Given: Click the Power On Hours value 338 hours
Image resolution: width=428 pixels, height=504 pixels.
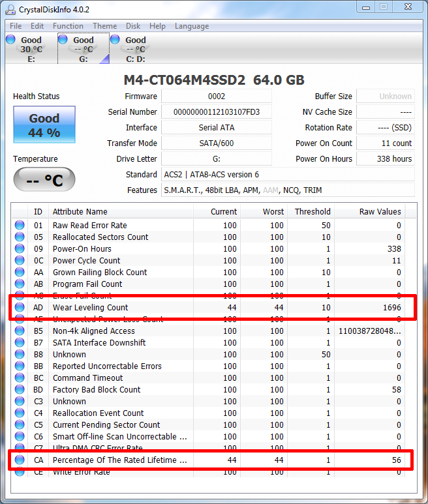Looking at the screenshot, I should click(x=386, y=159).
